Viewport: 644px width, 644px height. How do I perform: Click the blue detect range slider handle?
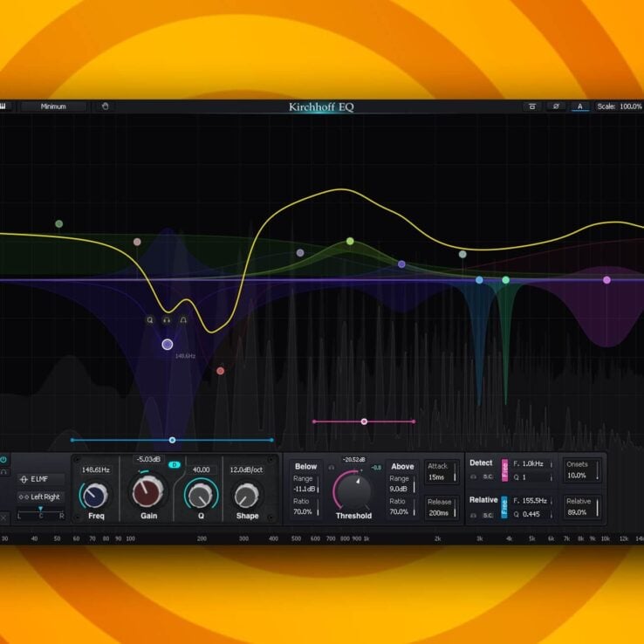tap(173, 440)
